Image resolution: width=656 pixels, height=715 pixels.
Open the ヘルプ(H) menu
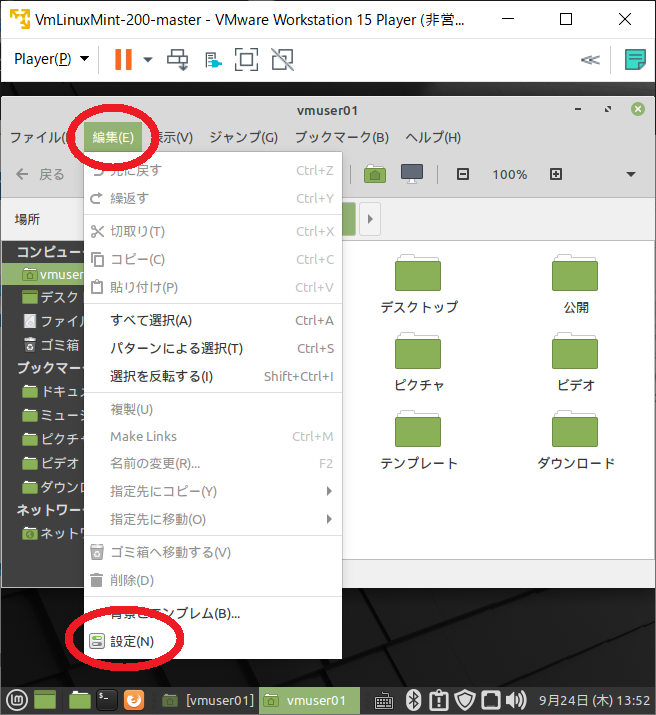click(x=433, y=137)
